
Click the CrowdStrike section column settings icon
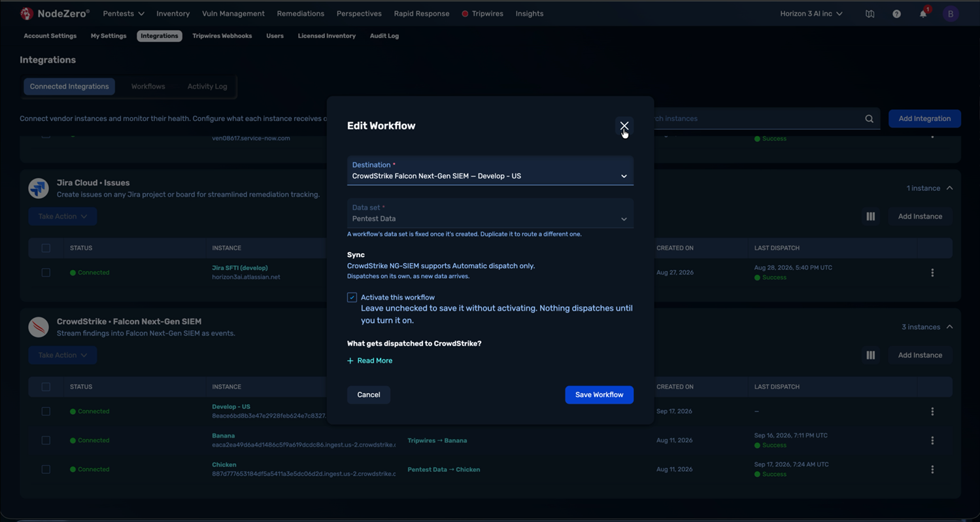(870, 355)
